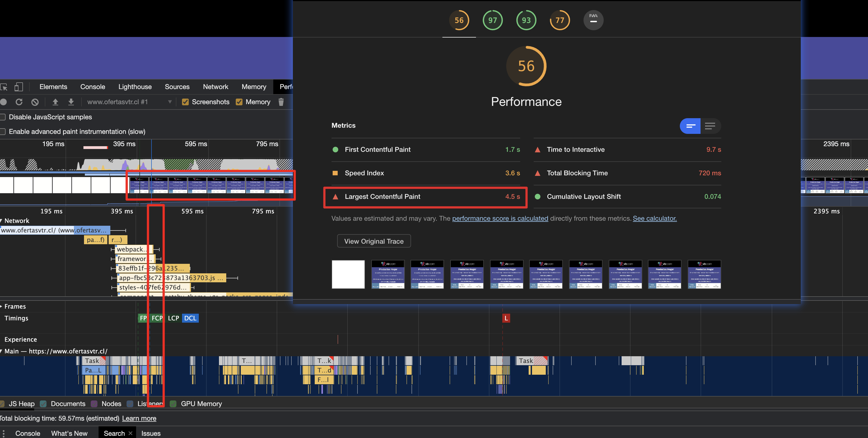Select the inspect element cursor tool
The height and width of the screenshot is (438, 868).
5,87
